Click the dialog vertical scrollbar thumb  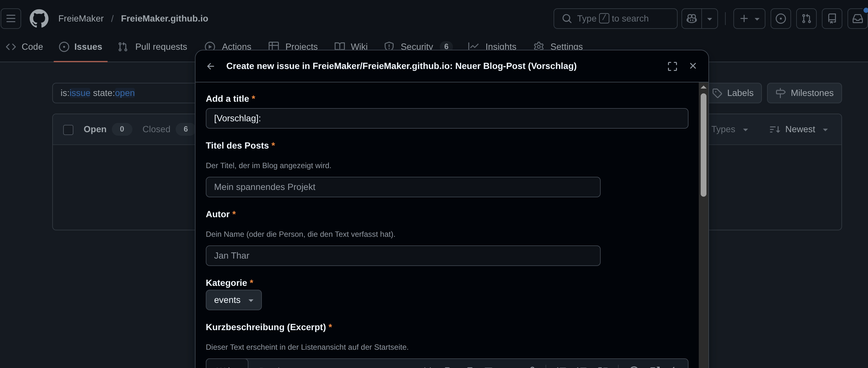point(703,145)
